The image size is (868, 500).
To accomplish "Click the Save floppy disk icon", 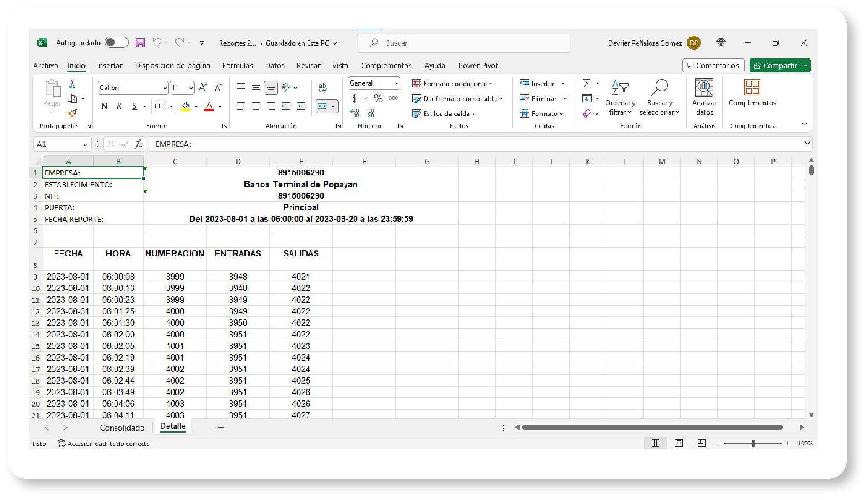I will [140, 43].
